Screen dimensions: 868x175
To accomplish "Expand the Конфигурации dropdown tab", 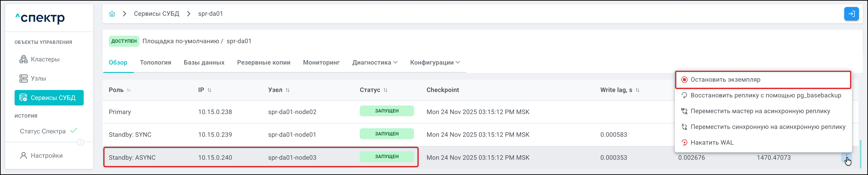I will (x=435, y=63).
